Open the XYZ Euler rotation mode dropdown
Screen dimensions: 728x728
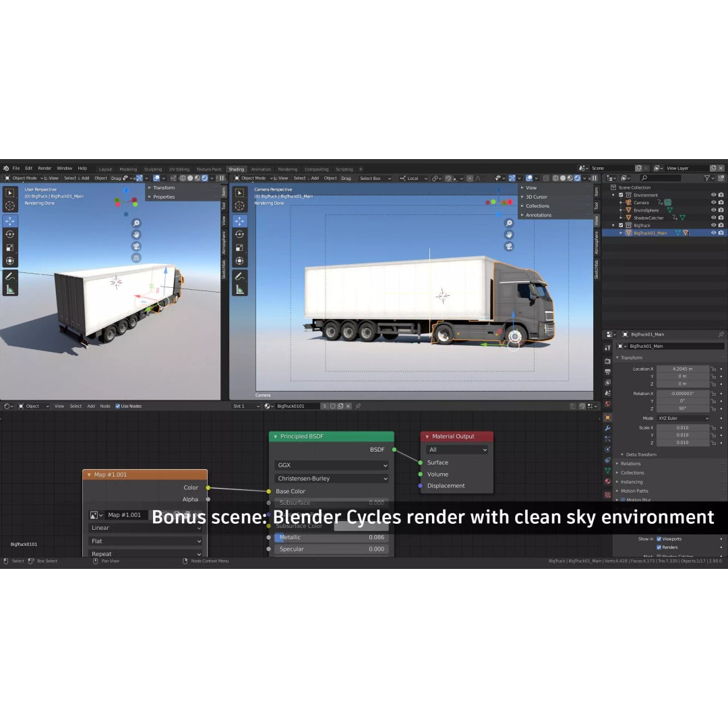click(683, 419)
